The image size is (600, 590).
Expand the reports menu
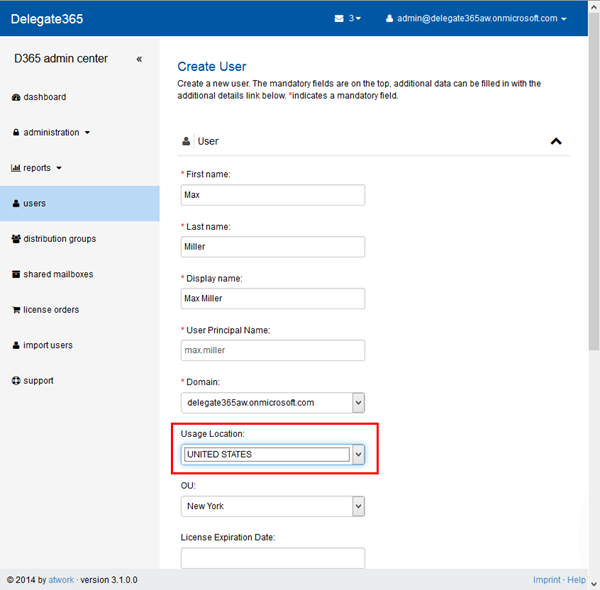[42, 168]
